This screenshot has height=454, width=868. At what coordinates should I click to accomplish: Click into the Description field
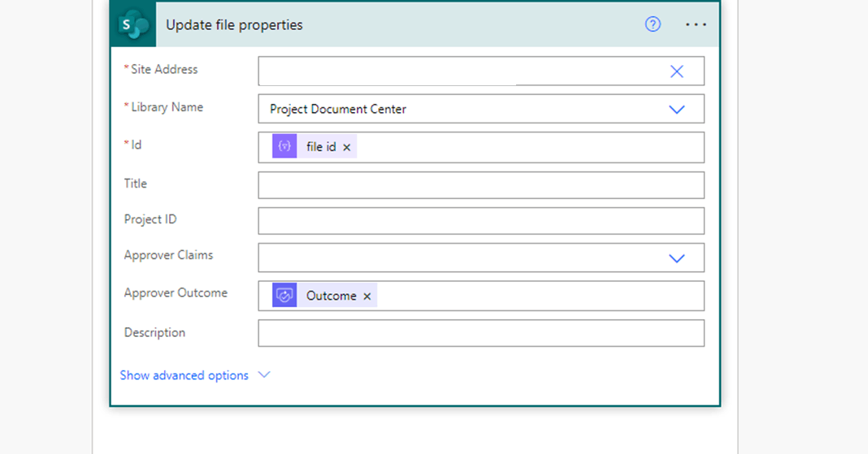tap(481, 333)
